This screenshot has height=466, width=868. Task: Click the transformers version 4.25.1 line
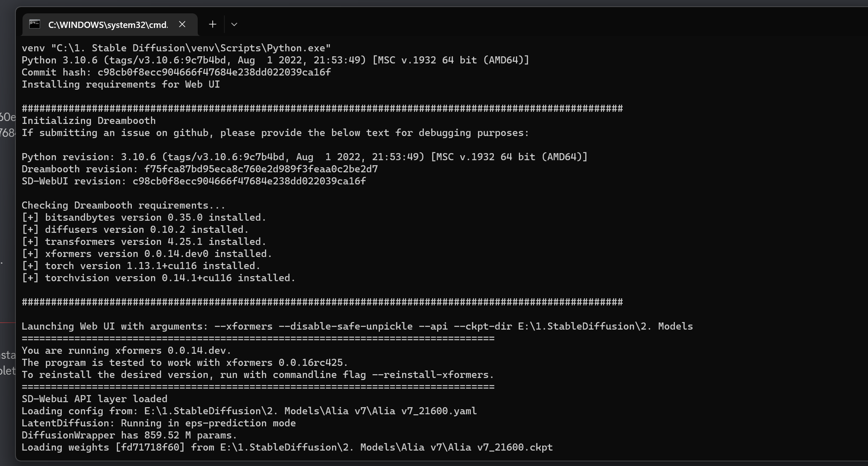144,242
